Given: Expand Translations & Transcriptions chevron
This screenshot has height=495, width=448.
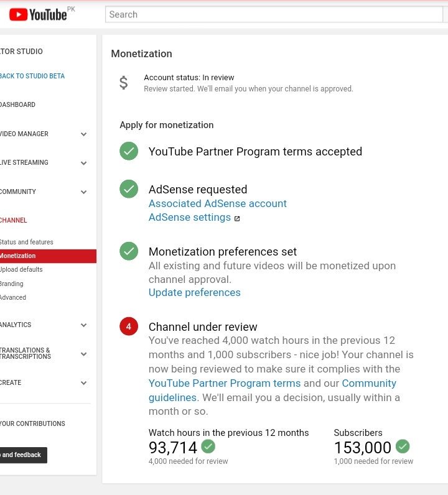Looking at the screenshot, I should click(x=84, y=354).
